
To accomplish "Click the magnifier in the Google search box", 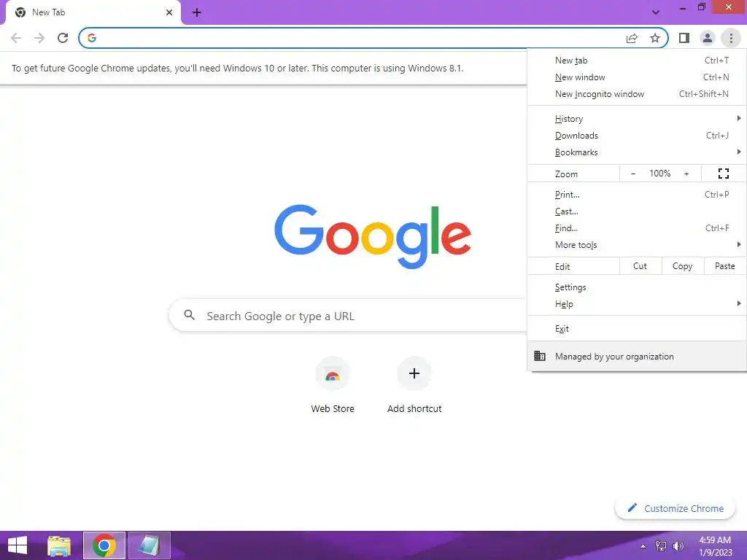I will pos(189,315).
